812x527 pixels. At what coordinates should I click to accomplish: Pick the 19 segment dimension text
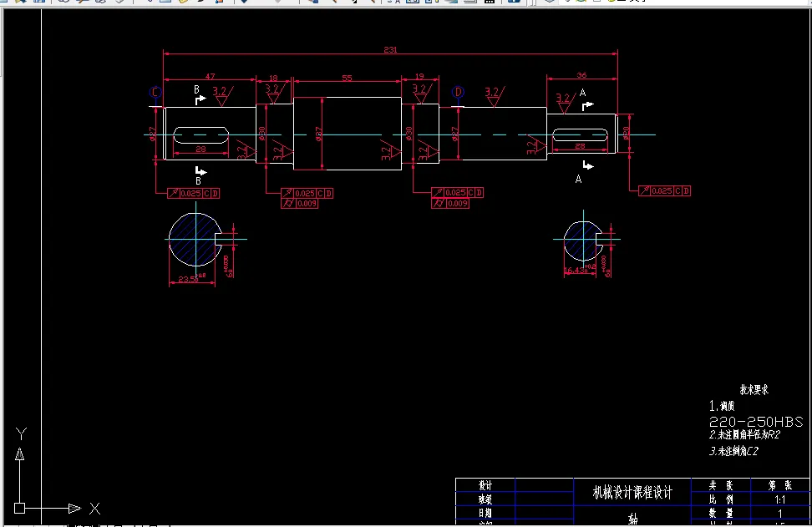[419, 77]
